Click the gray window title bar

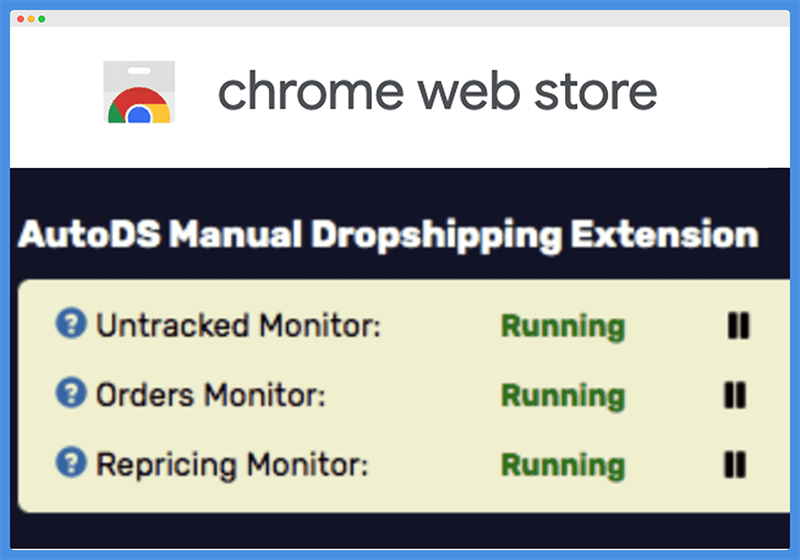400,18
